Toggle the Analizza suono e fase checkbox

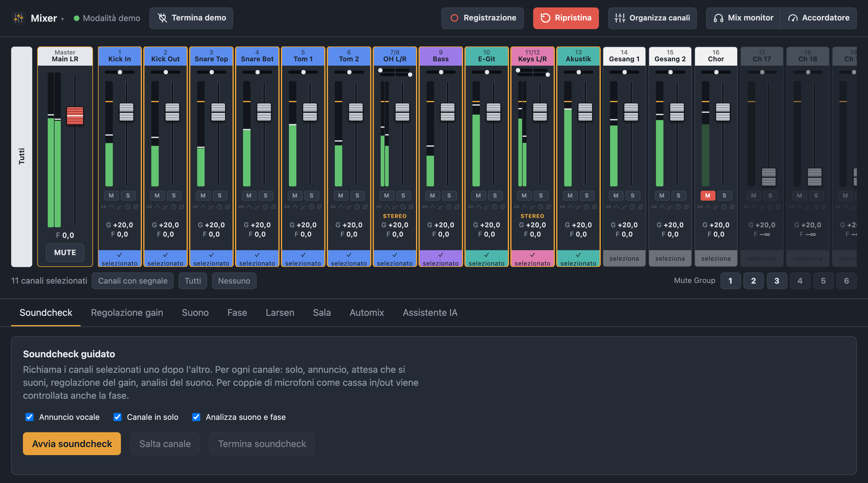[196, 417]
